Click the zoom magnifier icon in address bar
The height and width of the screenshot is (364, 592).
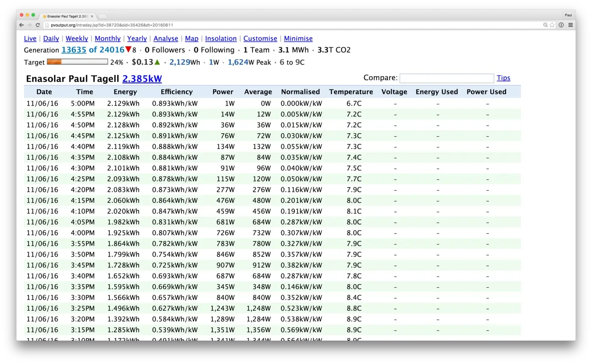[x=545, y=25]
